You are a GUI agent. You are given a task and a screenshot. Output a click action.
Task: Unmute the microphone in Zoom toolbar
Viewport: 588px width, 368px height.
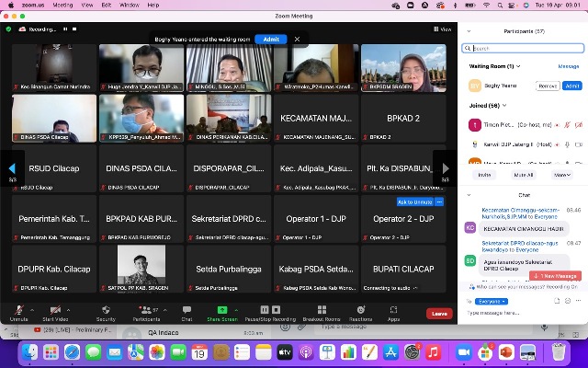pyautogui.click(x=18, y=309)
